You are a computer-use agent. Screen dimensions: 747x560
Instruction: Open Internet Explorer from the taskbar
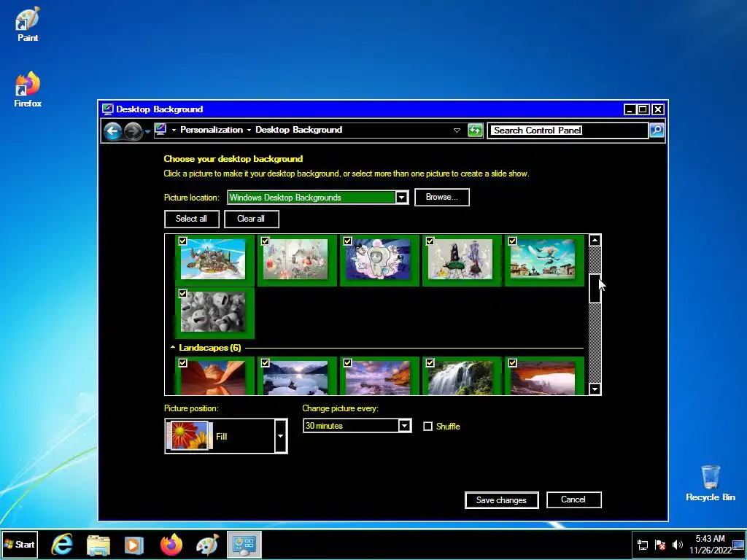[63, 544]
